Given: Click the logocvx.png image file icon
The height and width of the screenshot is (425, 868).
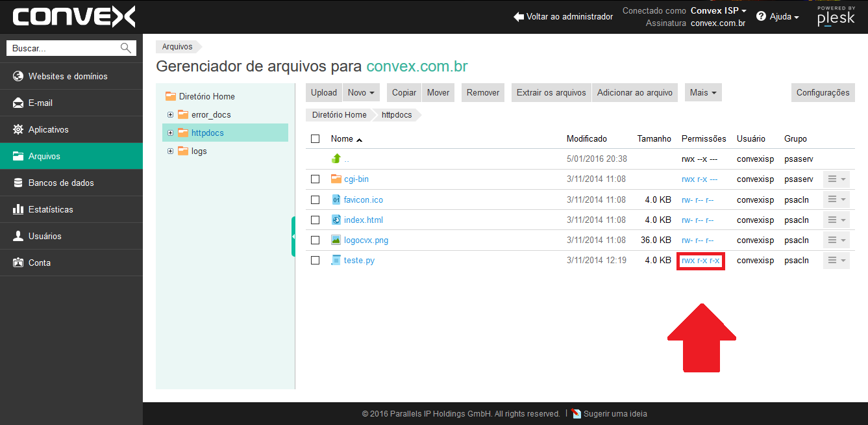Looking at the screenshot, I should pos(336,240).
